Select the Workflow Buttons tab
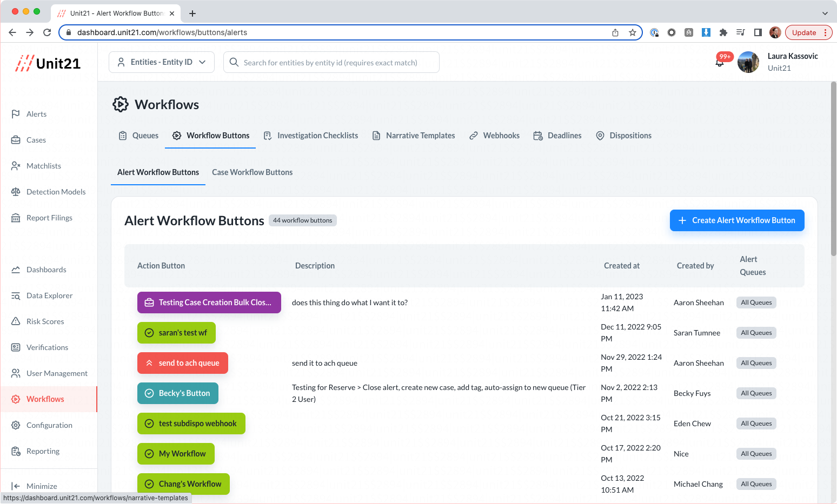The width and height of the screenshot is (837, 504). click(x=211, y=136)
